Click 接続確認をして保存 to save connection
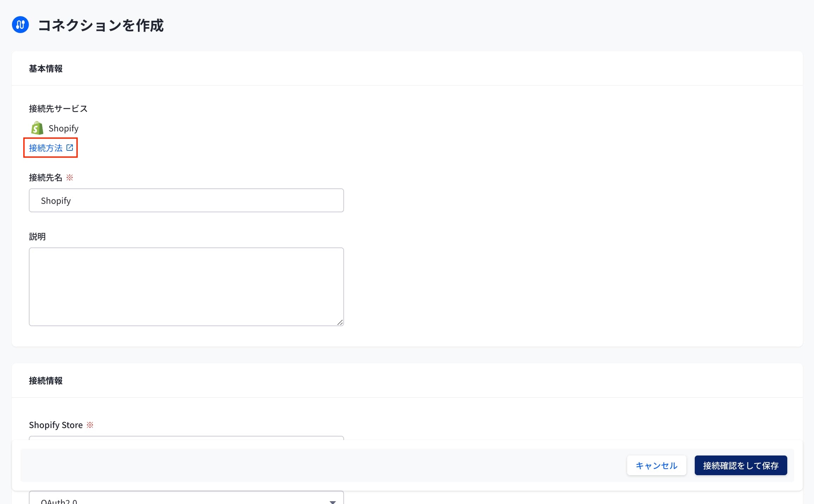This screenshot has height=504, width=814. [740, 465]
